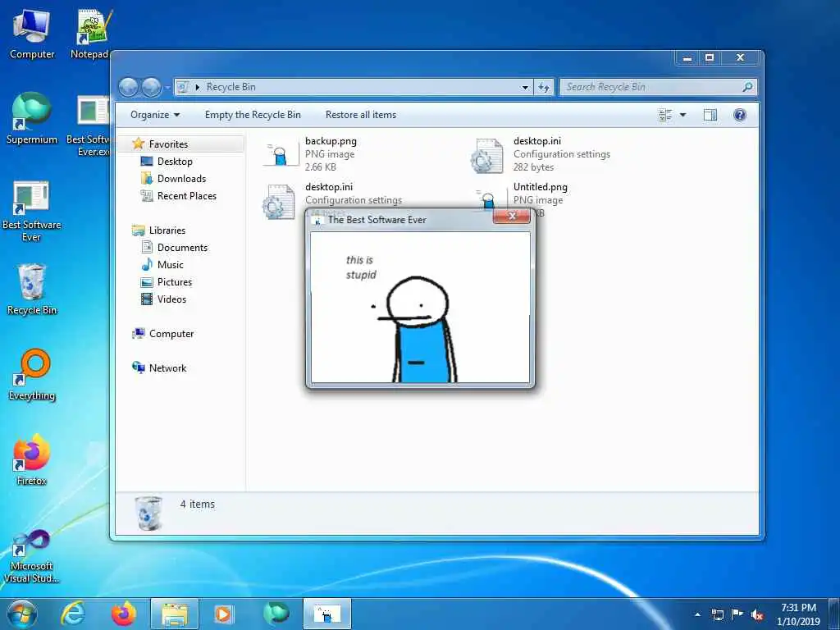Select Network in the navigation pane
The width and height of the screenshot is (840, 630).
click(167, 367)
